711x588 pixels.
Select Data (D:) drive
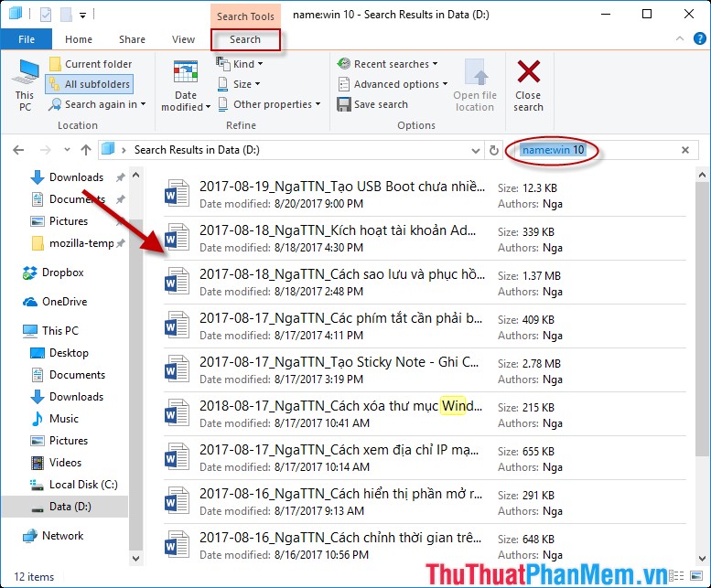(70, 507)
